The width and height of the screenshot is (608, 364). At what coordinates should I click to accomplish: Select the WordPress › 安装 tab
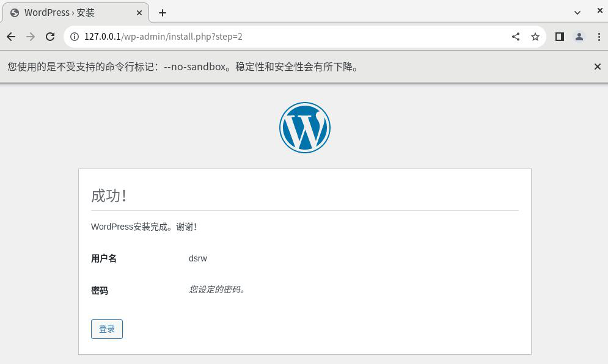coord(76,13)
